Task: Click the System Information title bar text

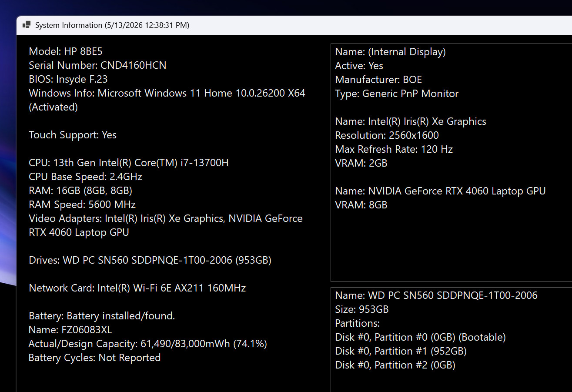Action: click(112, 25)
